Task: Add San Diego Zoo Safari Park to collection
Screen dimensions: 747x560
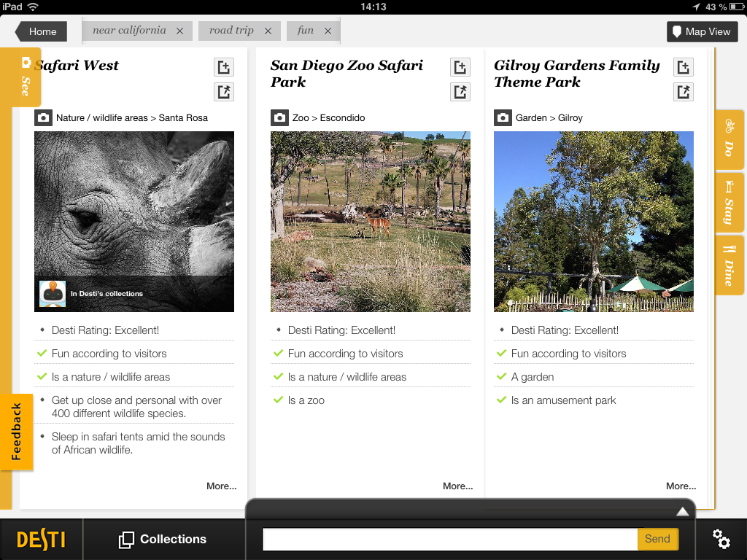Action: click(460, 67)
